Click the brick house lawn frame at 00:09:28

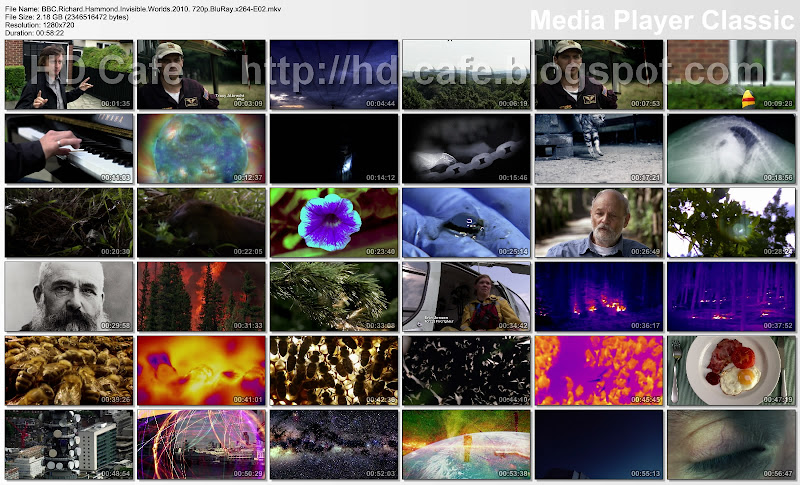tap(731, 74)
